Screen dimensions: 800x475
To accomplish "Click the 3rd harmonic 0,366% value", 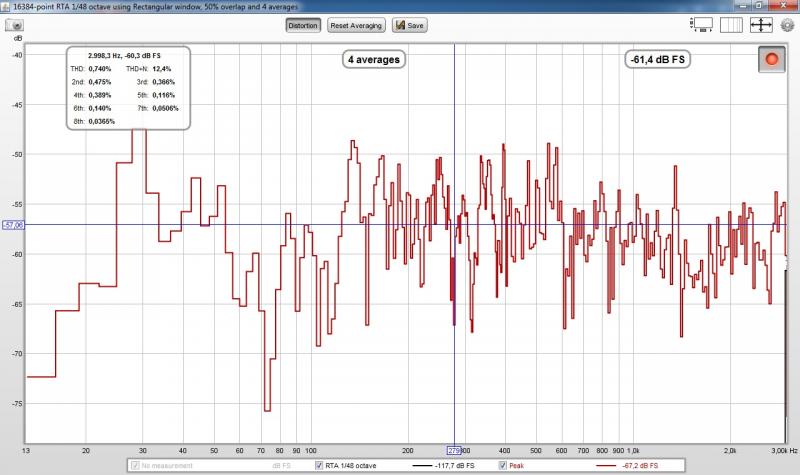I will coord(163,82).
